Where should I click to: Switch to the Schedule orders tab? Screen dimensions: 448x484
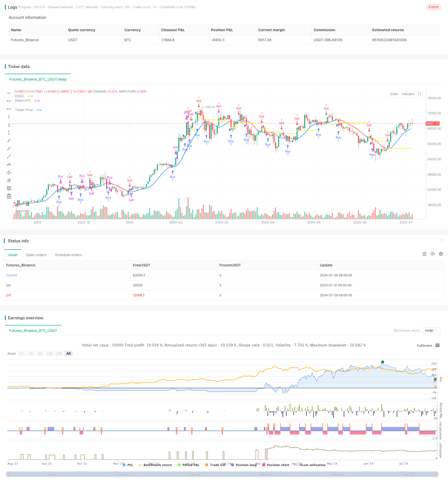[x=68, y=255]
